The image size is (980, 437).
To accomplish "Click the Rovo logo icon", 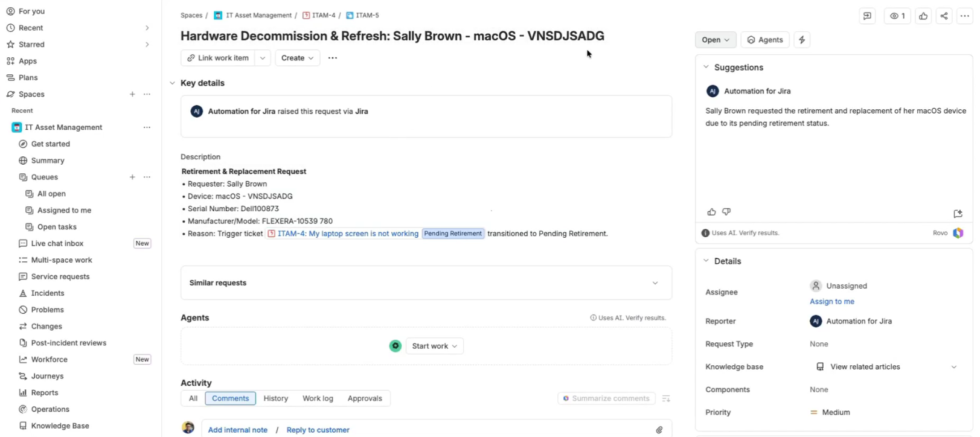I will coord(958,233).
